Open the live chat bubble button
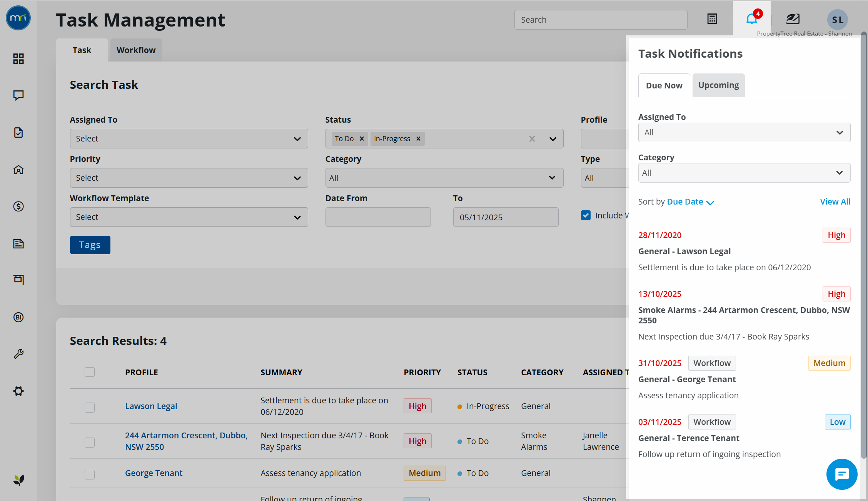The height and width of the screenshot is (501, 868). coord(842,474)
